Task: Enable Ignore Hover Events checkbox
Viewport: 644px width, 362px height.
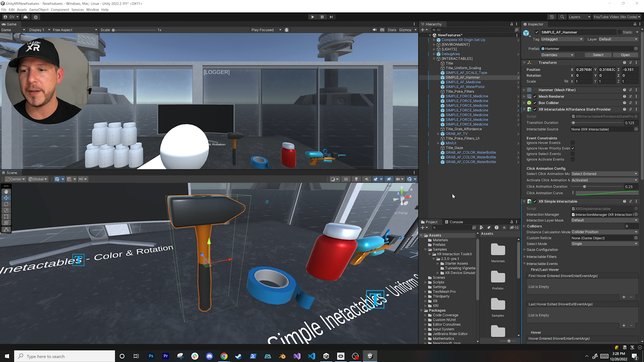Action: 573,143
